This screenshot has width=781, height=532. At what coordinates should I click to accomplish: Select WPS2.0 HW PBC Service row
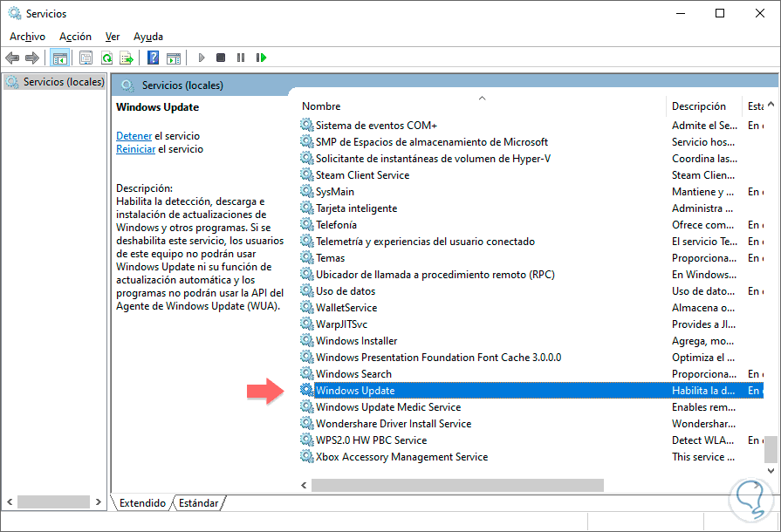pyautogui.click(x=531, y=440)
